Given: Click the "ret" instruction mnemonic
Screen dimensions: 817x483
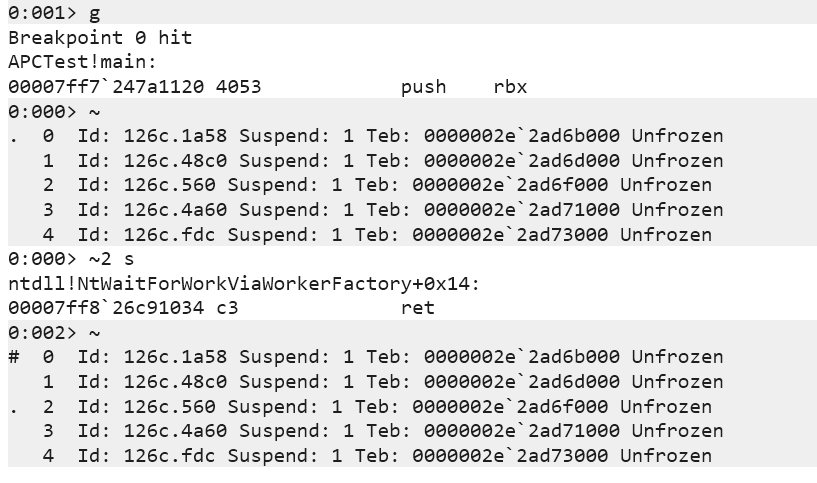Looking at the screenshot, I should tap(417, 308).
